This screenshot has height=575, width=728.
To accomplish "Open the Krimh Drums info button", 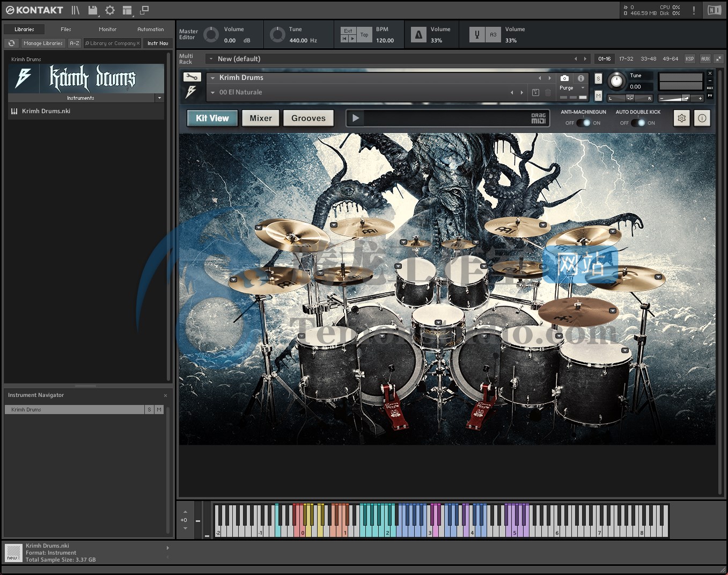I will tap(702, 118).
